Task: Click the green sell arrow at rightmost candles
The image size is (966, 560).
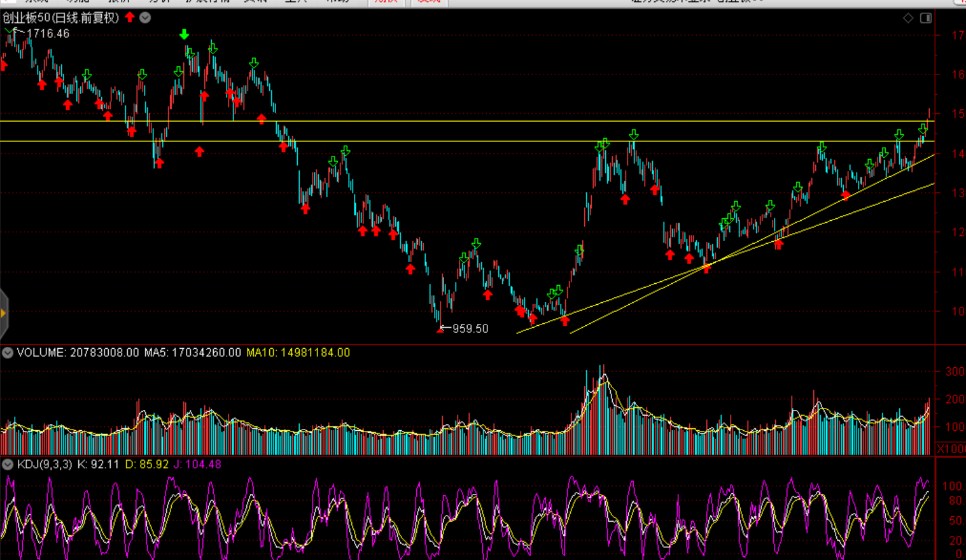Action: click(x=923, y=129)
